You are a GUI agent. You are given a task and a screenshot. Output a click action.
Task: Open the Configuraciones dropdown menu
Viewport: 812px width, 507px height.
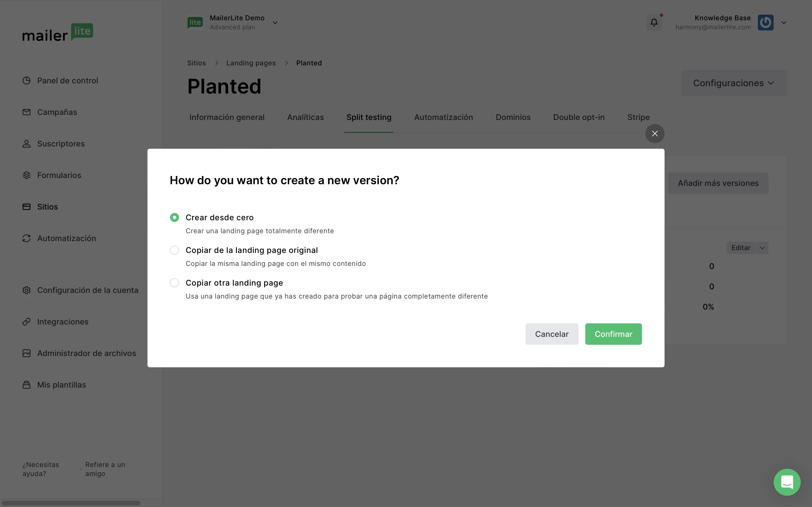tap(734, 83)
